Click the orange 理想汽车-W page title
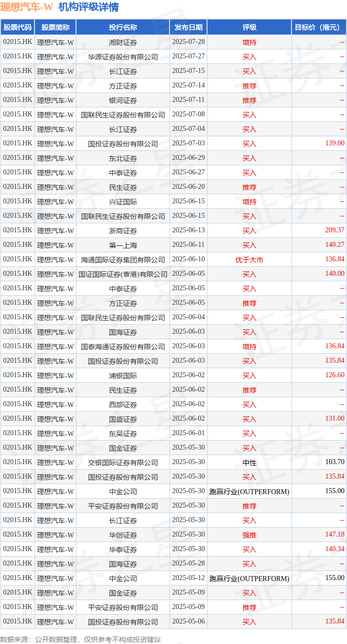347x644 pixels. [26, 7]
